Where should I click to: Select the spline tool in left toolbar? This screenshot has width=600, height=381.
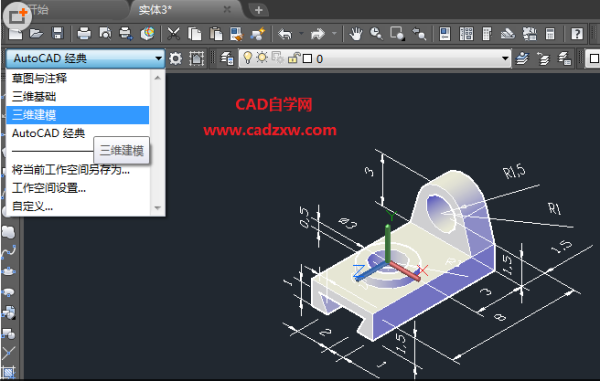click(x=8, y=251)
